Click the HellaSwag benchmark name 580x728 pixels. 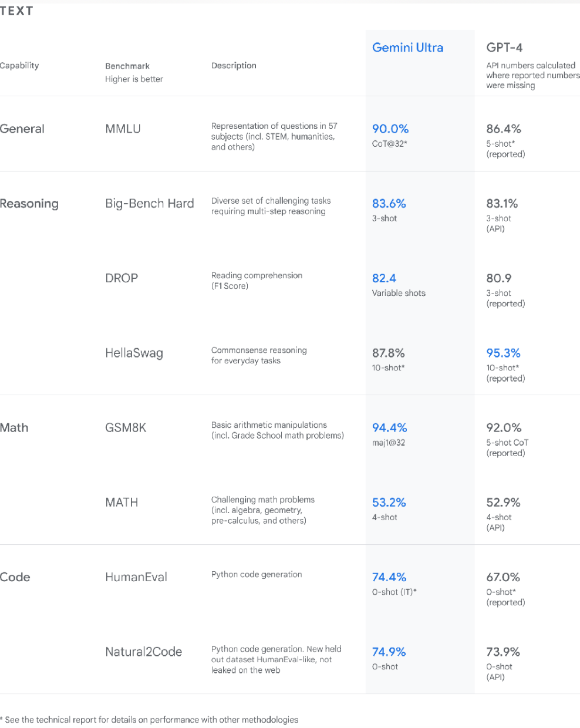(x=134, y=353)
